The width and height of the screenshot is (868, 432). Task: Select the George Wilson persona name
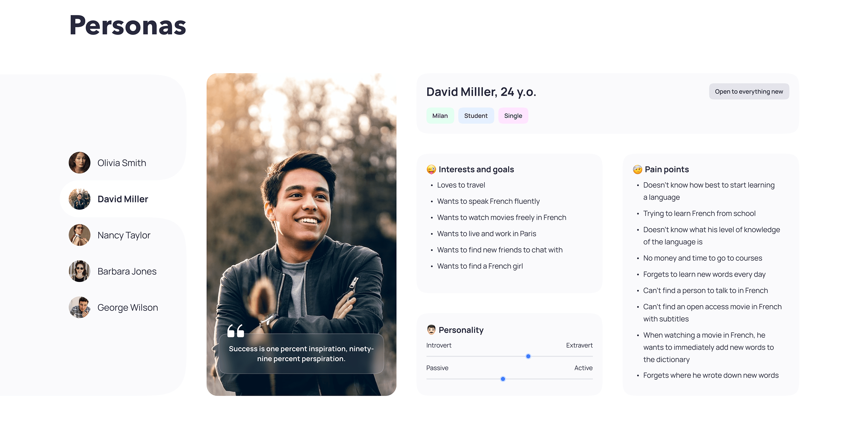pos(127,307)
